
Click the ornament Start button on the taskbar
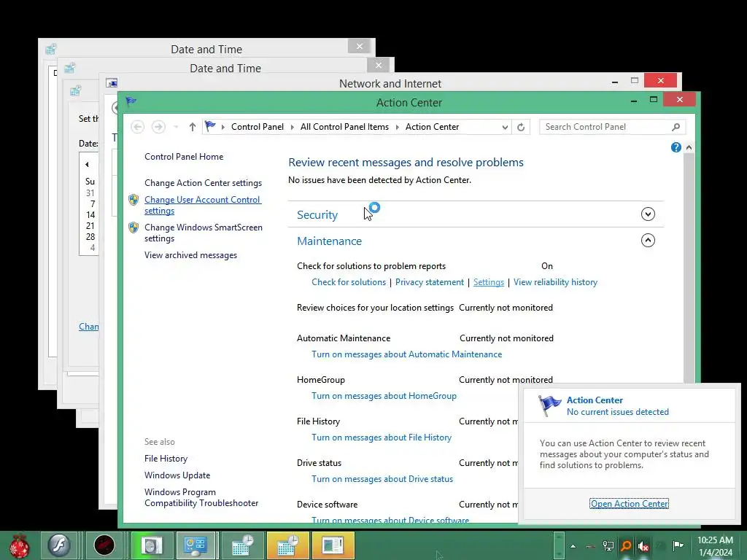[x=19, y=545]
